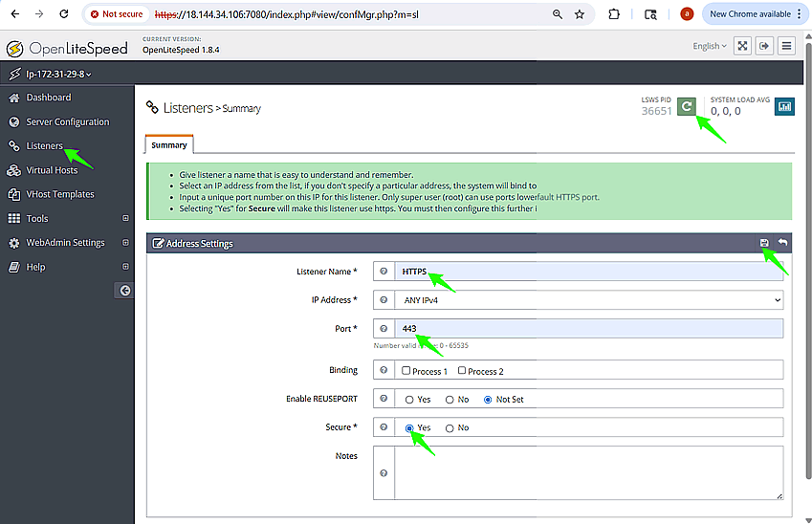Check the Process 1 binding checkbox
The image size is (812, 524).
pyautogui.click(x=406, y=371)
